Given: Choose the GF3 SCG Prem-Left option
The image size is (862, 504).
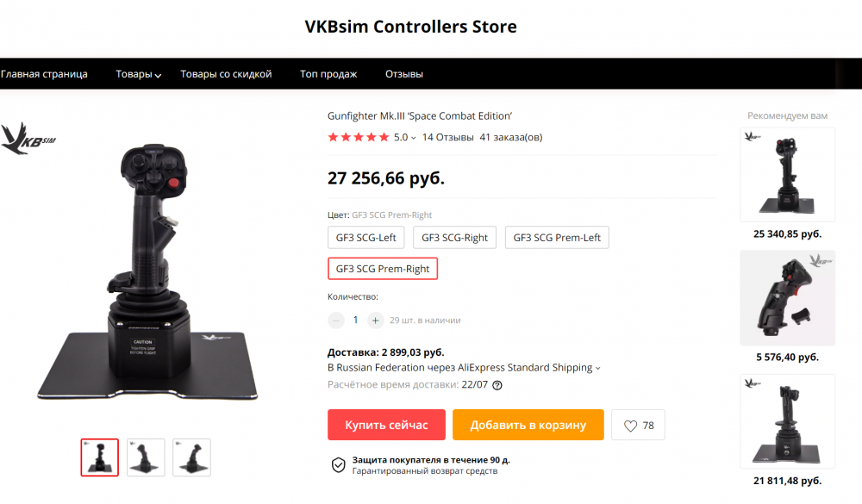Looking at the screenshot, I should click(x=557, y=238).
